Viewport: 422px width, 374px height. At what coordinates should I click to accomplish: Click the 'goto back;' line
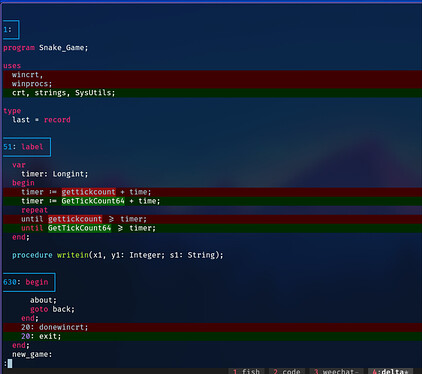[x=52, y=309]
